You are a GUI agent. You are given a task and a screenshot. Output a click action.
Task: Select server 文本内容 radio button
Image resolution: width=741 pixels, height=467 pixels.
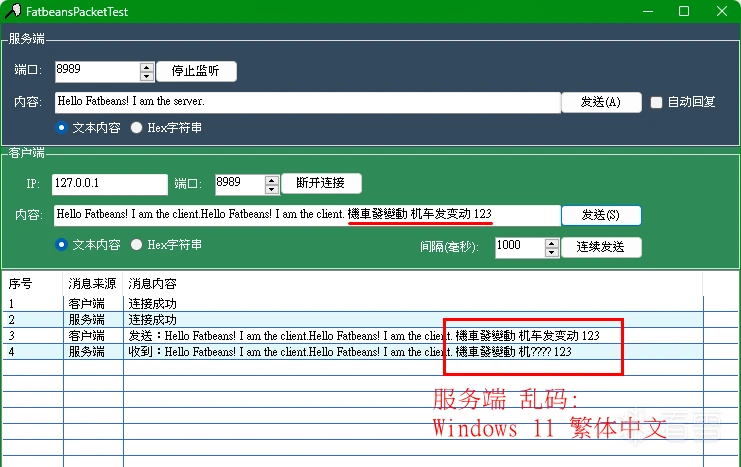pyautogui.click(x=61, y=128)
